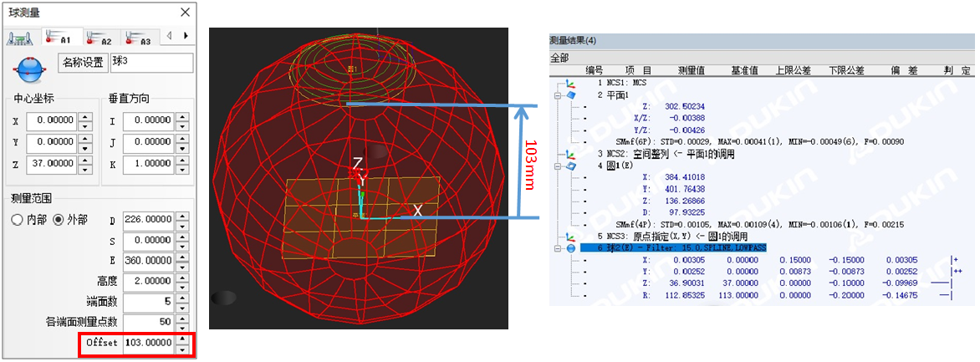Collapse the 平面1 tree node
980x362 pixels.
[557, 95]
